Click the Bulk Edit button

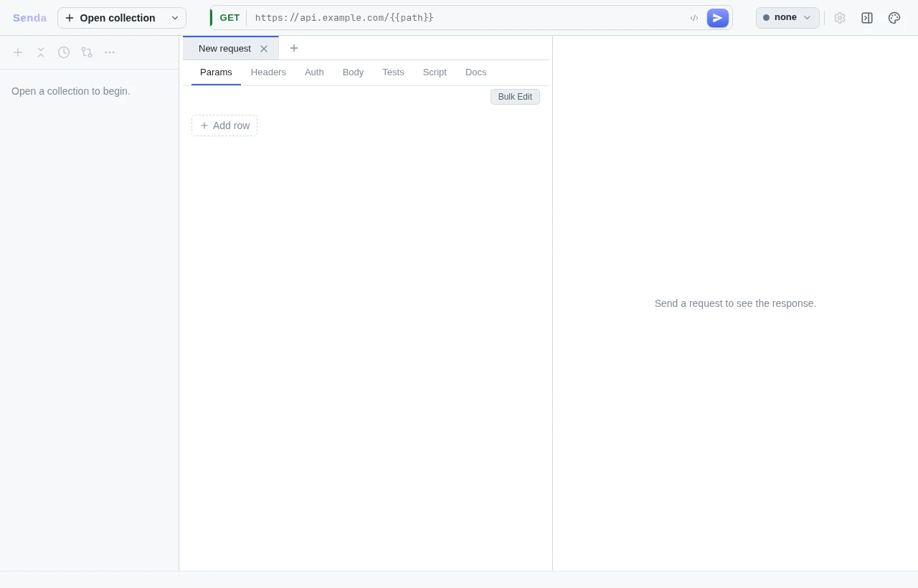coord(515,97)
